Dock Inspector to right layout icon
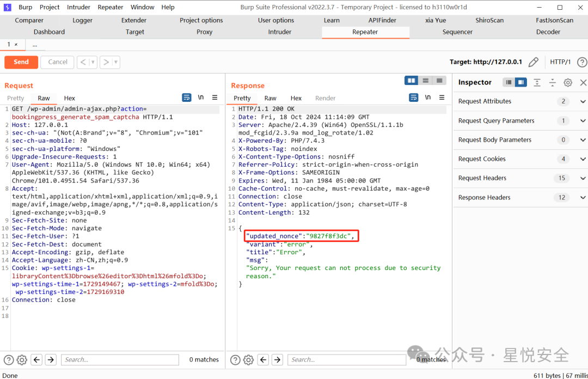Image resolution: width=588 pixels, height=379 pixels. (521, 82)
